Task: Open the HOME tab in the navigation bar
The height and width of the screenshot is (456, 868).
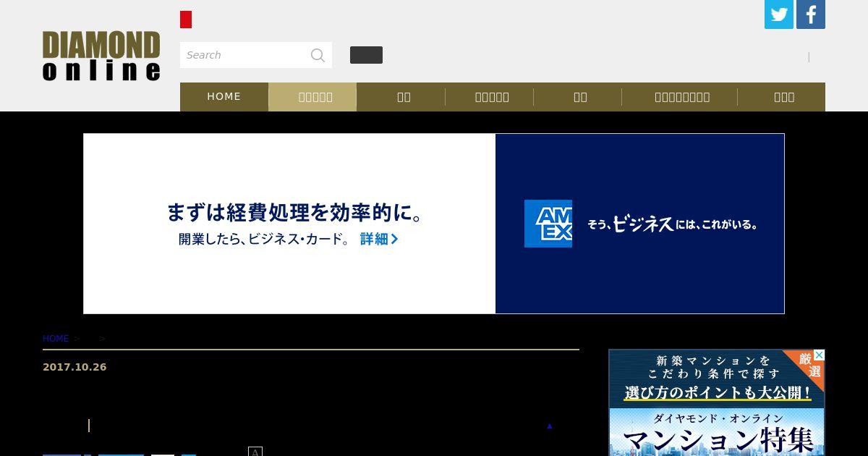Action: 224,96
